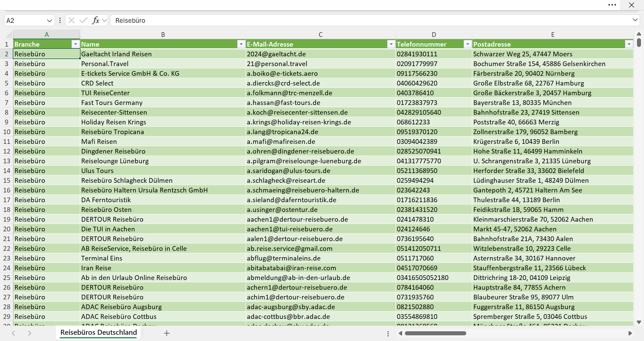Click the horizontal scrollbar left arrow
The height and width of the screenshot is (341, 644).
pyautogui.click(x=400, y=333)
